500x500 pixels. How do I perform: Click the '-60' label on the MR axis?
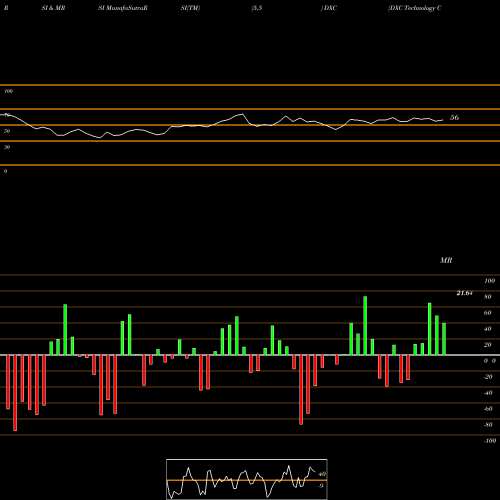(x=488, y=409)
